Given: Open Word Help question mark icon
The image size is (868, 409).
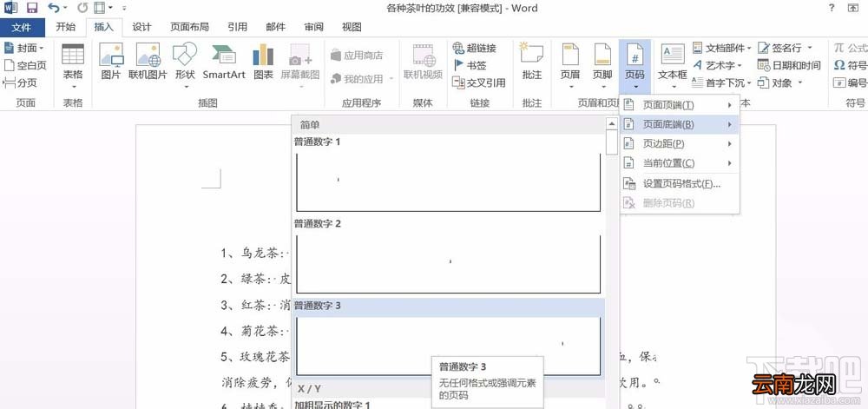Looking at the screenshot, I should [x=832, y=8].
